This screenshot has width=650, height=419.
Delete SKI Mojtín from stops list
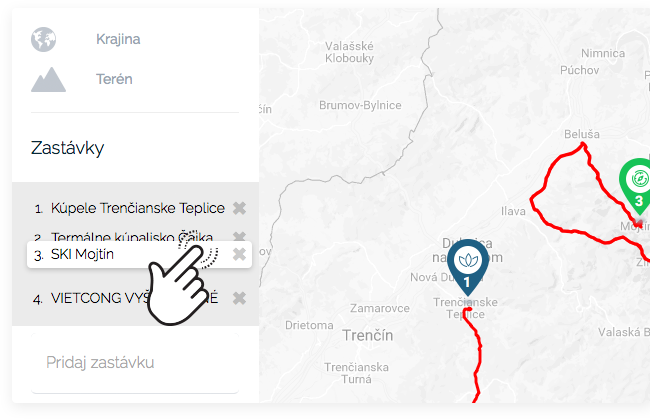point(239,254)
